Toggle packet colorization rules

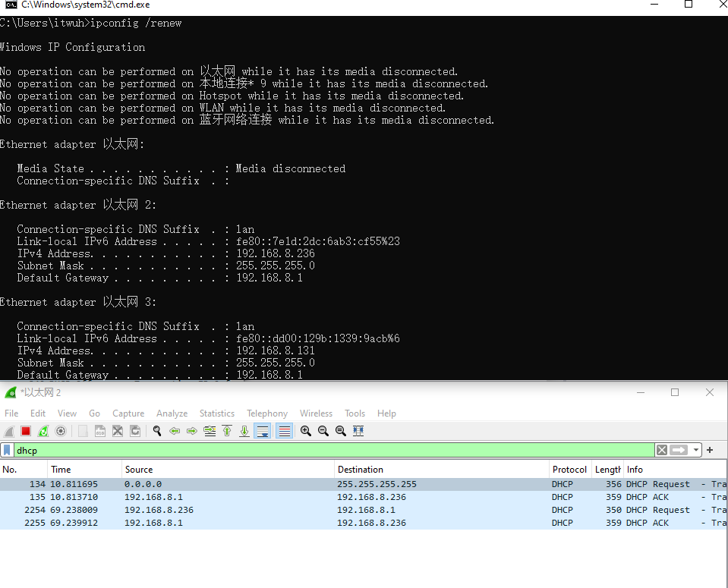(285, 431)
